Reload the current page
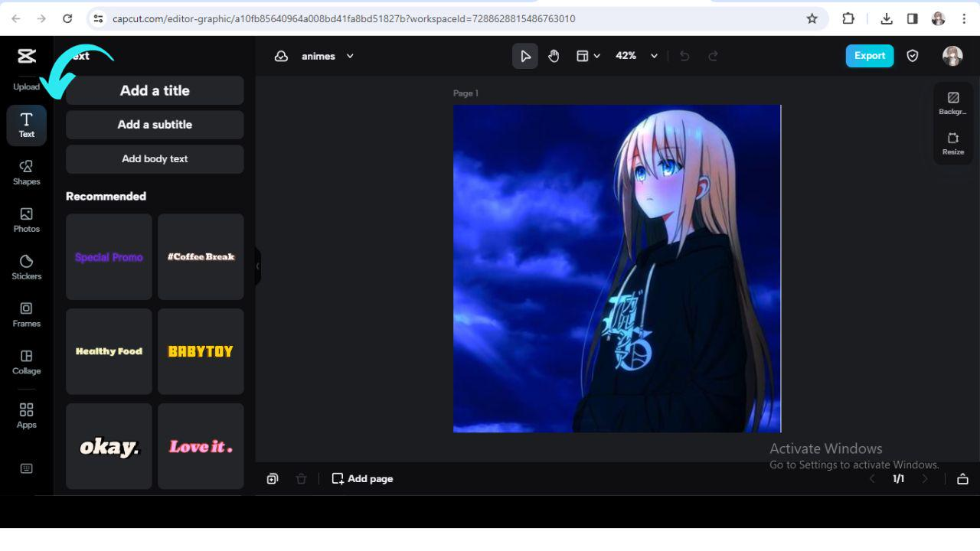The height and width of the screenshot is (551, 980). 67,18
